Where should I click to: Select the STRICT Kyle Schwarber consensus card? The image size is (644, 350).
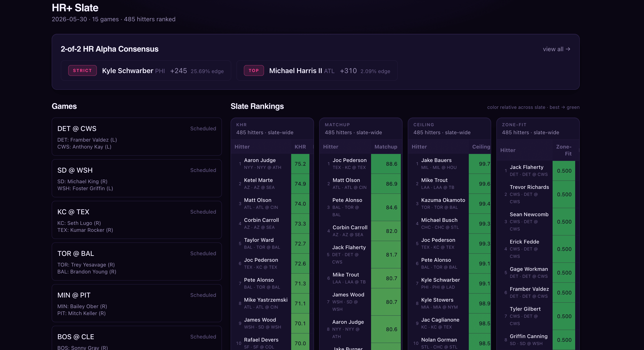click(x=146, y=71)
